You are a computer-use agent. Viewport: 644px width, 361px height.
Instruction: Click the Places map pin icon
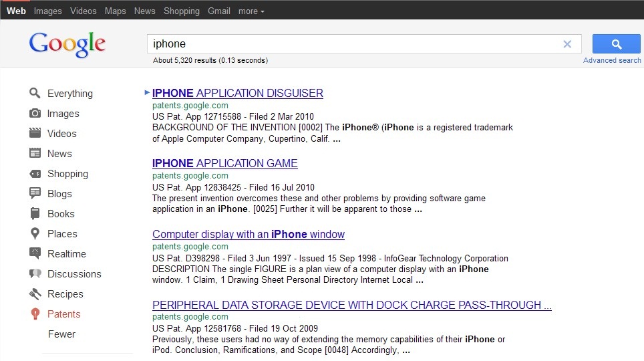(35, 233)
